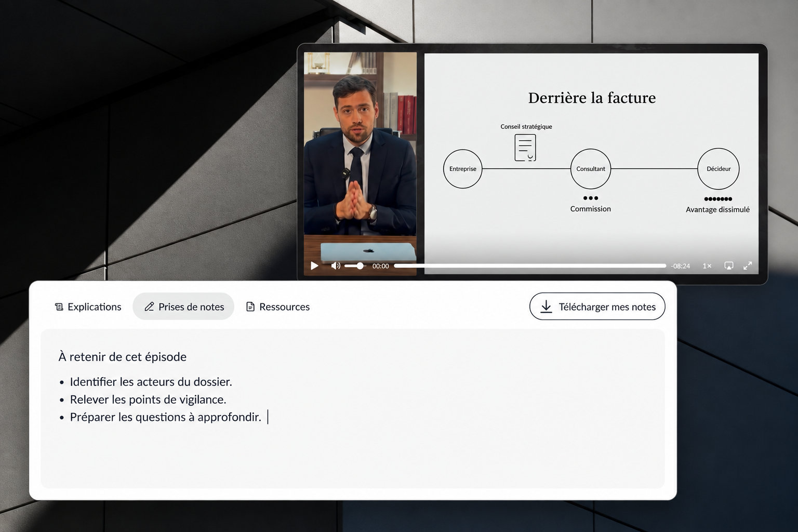The image size is (798, 532).
Task: Click the 00:00 elapsed time
Action: [381, 266]
